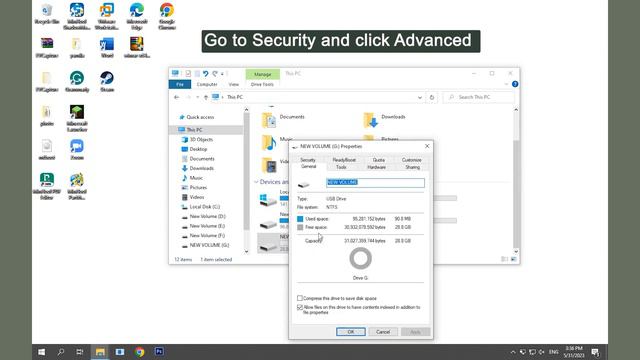Select the Music folder icon
This screenshot has height=360, width=640.
(x=269, y=142)
